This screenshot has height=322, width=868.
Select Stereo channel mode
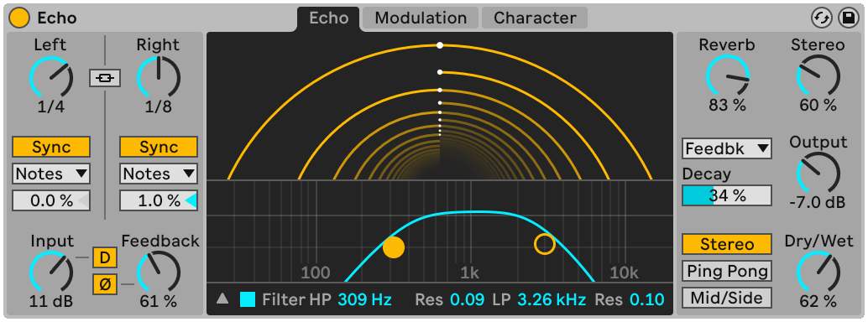coord(727,244)
